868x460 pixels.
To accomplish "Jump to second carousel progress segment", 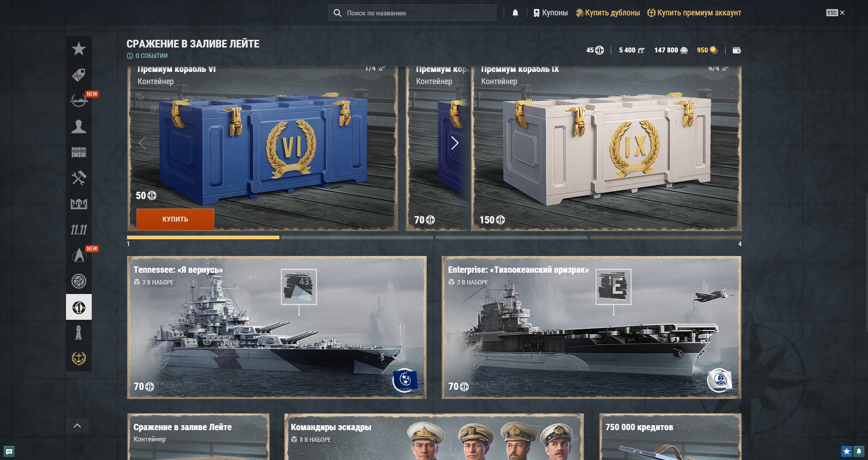I will (x=357, y=237).
